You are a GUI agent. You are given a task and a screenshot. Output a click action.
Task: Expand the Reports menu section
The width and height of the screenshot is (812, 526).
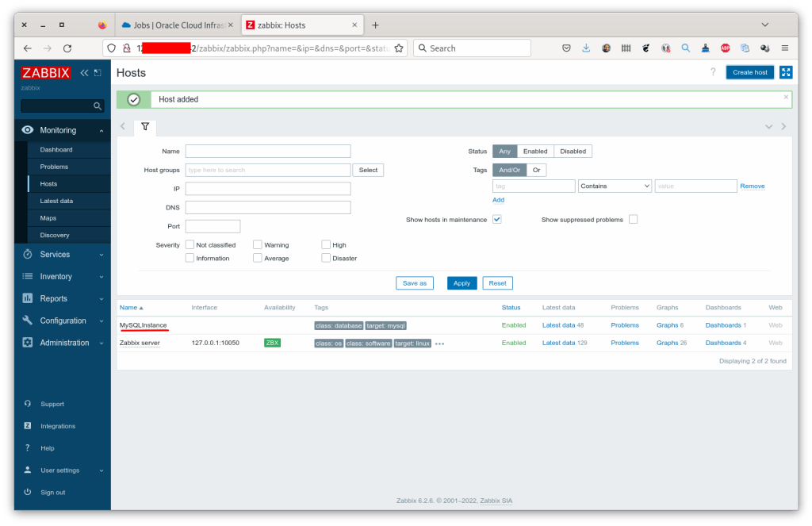tap(63, 298)
